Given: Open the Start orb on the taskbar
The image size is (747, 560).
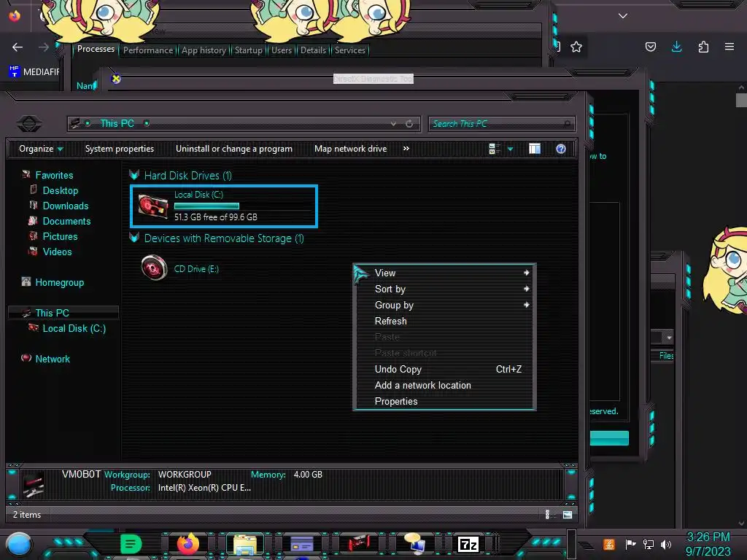Looking at the screenshot, I should (x=19, y=545).
